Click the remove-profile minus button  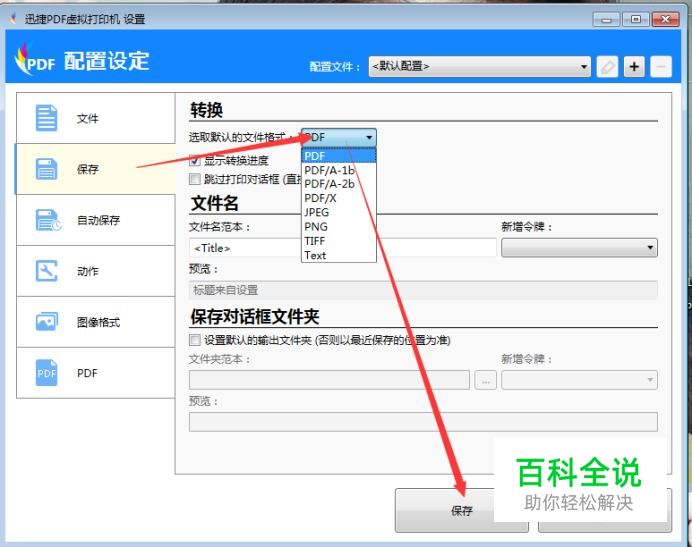coord(661,67)
